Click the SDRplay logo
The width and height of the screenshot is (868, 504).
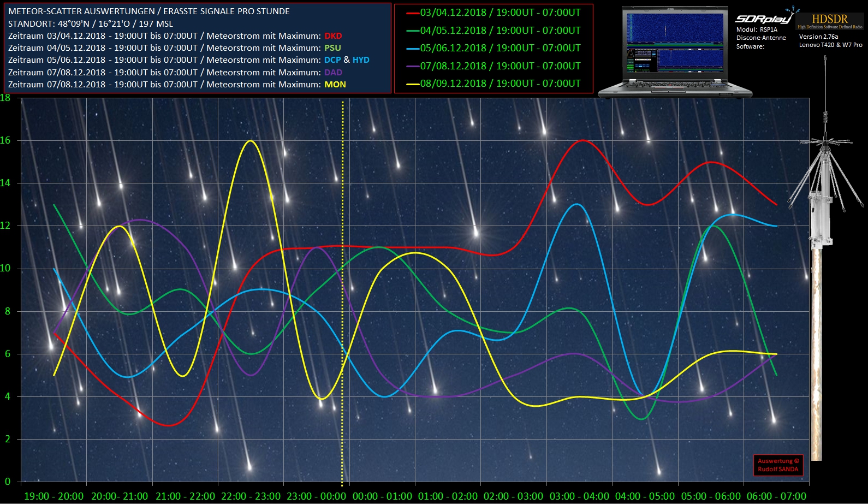point(764,18)
